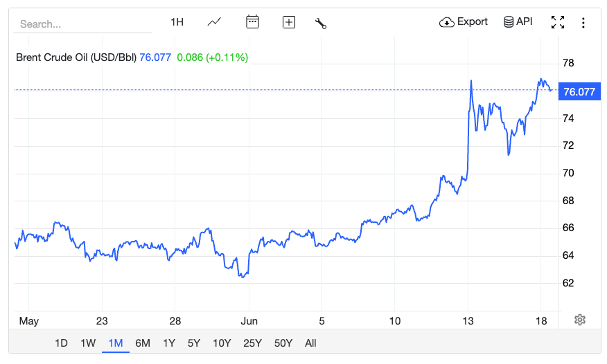Click the Search input field
This screenshot has width=607, height=364.
82,24
